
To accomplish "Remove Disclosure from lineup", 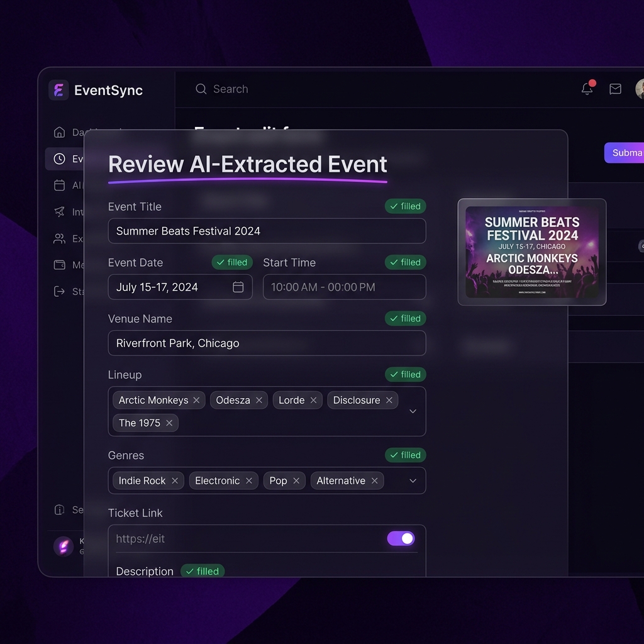I will [389, 400].
